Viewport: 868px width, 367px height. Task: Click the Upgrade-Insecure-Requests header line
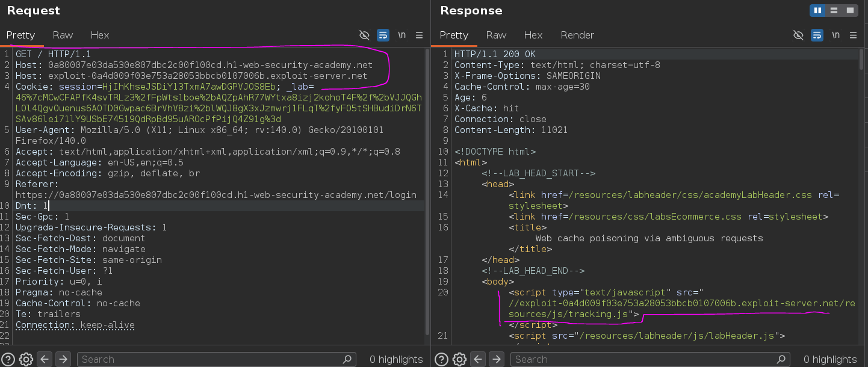(x=91, y=227)
